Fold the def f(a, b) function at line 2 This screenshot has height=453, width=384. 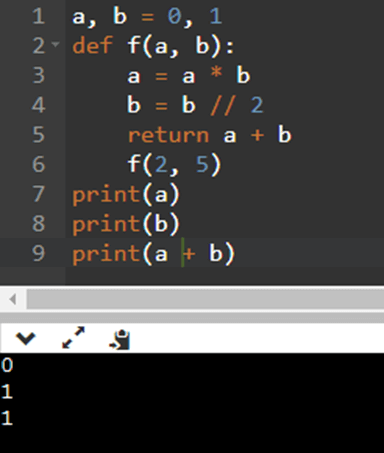(56, 44)
